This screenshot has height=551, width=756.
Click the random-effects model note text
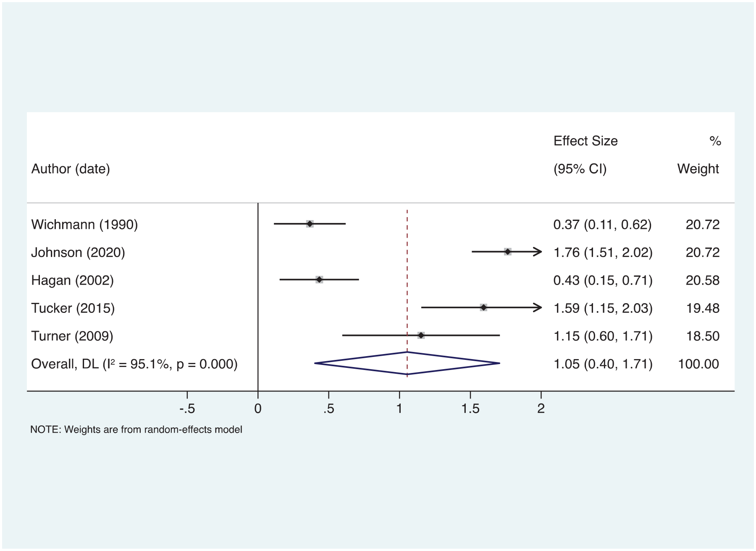click(x=136, y=430)
